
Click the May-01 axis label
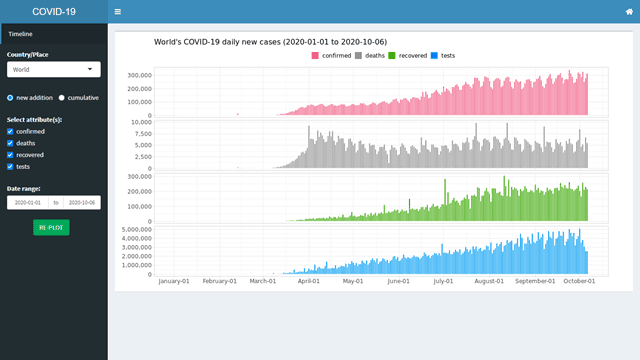pos(353,281)
